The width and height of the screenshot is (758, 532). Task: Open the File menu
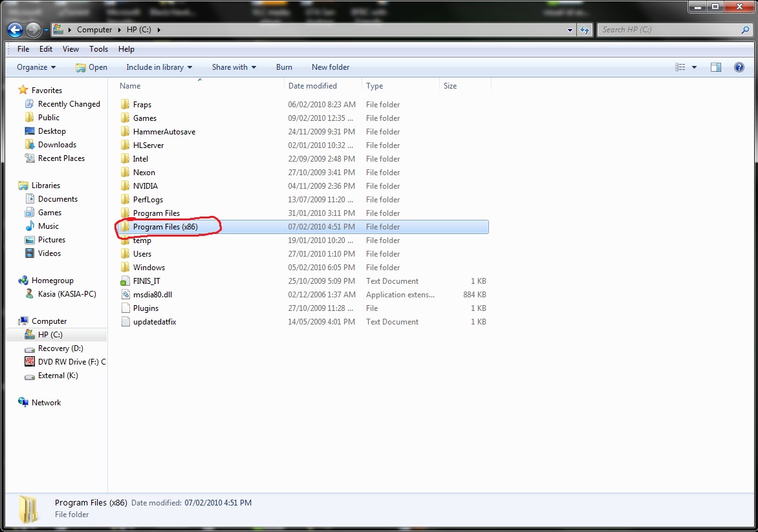coord(23,48)
